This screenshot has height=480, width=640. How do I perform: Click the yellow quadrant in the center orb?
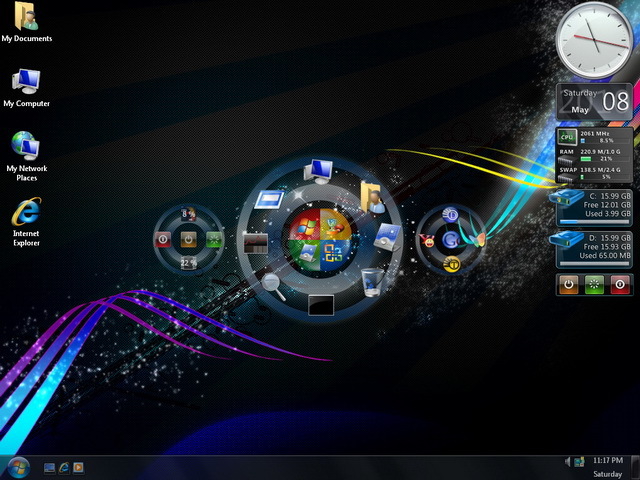pos(336,226)
